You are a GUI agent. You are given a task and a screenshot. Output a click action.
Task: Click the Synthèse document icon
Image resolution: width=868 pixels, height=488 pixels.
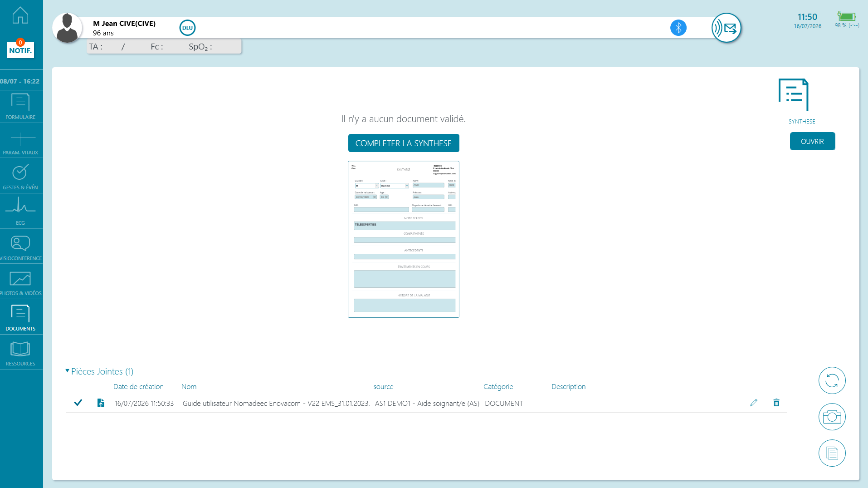[794, 94]
